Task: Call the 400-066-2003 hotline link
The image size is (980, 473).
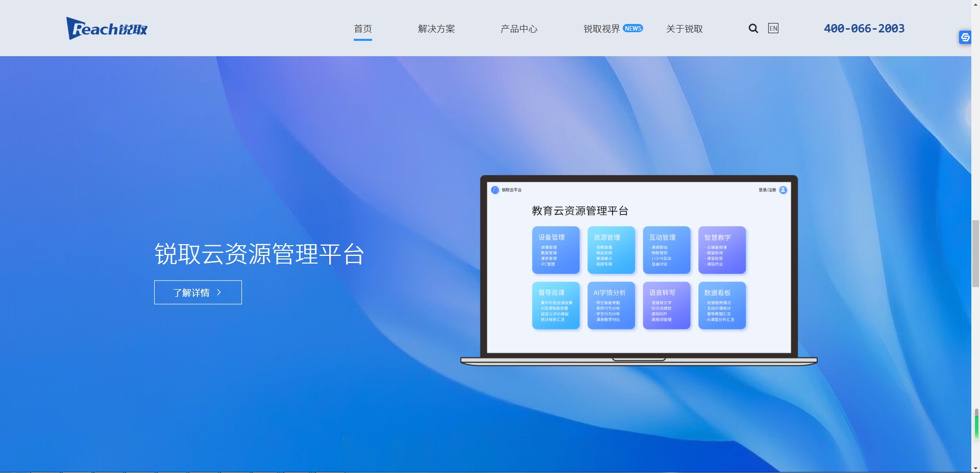Action: [x=864, y=29]
